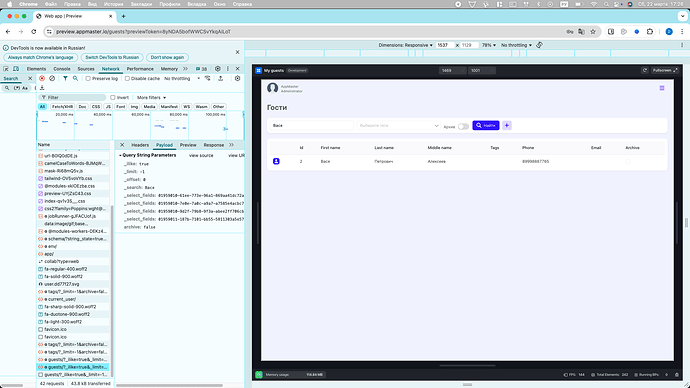Toggle the network filter funnel icon
Image resolution: width=690 pixels, height=388 pixels.
pyautogui.click(x=65, y=78)
